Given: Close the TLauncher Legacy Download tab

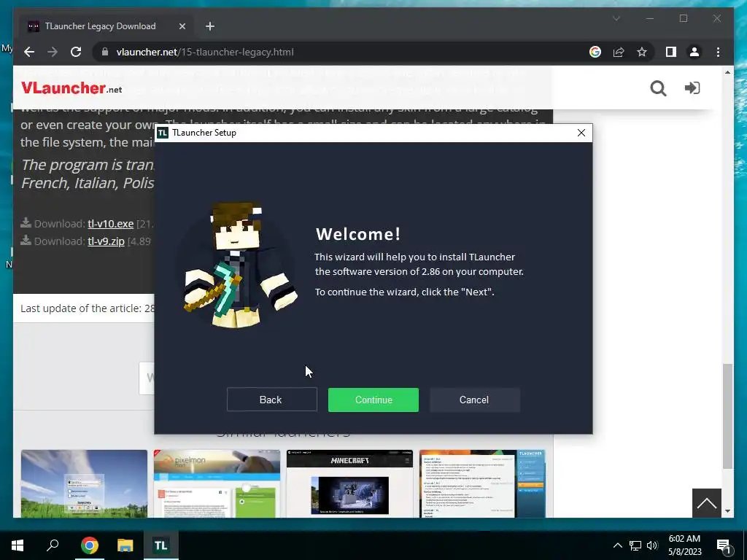Looking at the screenshot, I should coord(182,26).
